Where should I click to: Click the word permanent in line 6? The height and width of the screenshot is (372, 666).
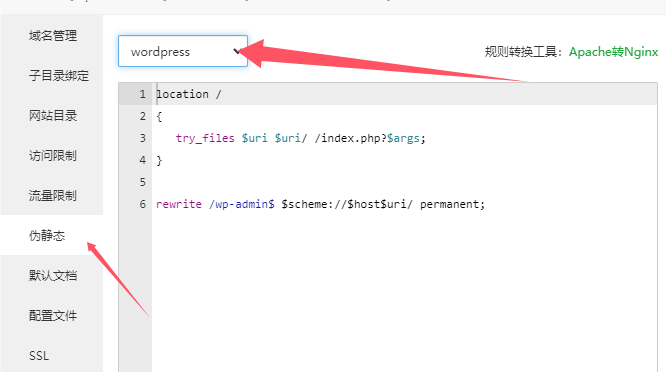(449, 204)
